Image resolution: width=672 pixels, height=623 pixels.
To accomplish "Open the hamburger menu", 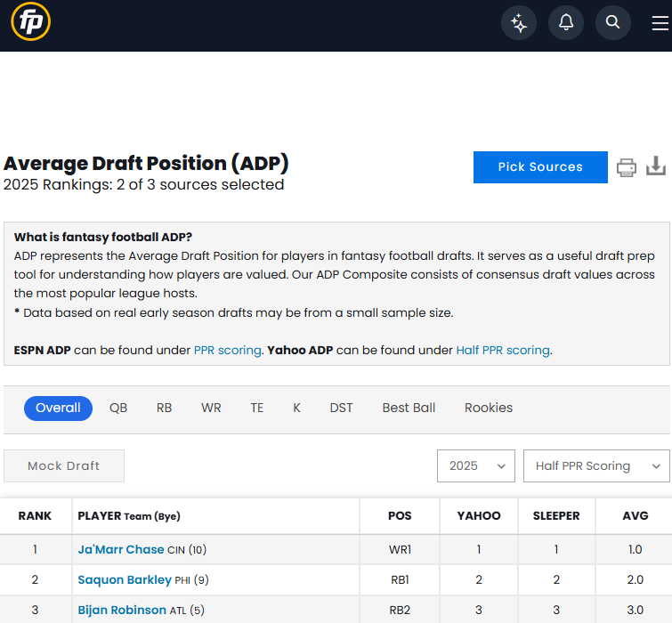I will (660, 23).
